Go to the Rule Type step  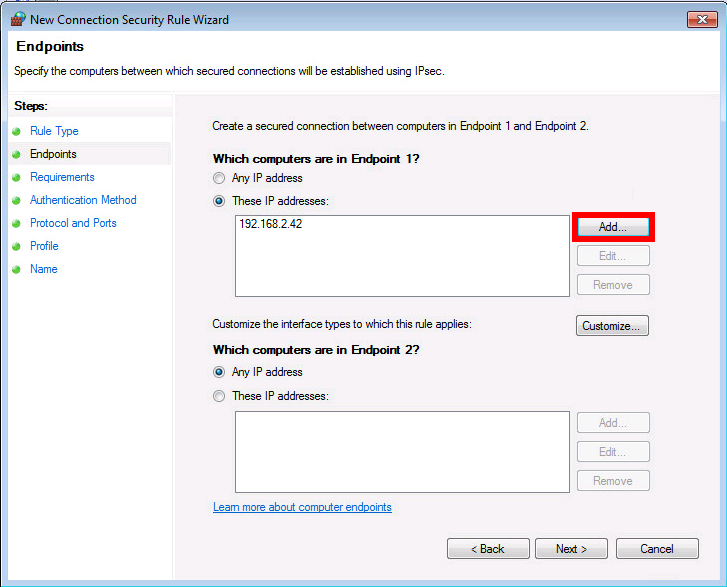click(54, 131)
